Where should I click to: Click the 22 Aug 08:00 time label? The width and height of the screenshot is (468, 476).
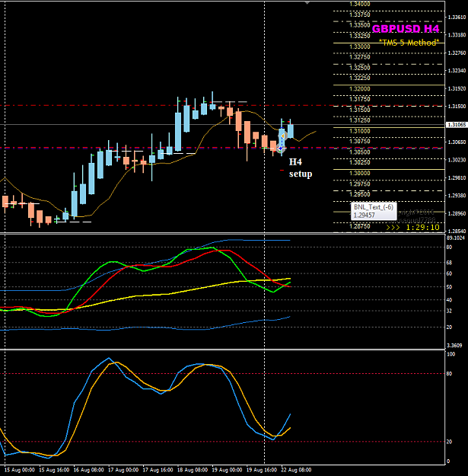[x=296, y=470]
